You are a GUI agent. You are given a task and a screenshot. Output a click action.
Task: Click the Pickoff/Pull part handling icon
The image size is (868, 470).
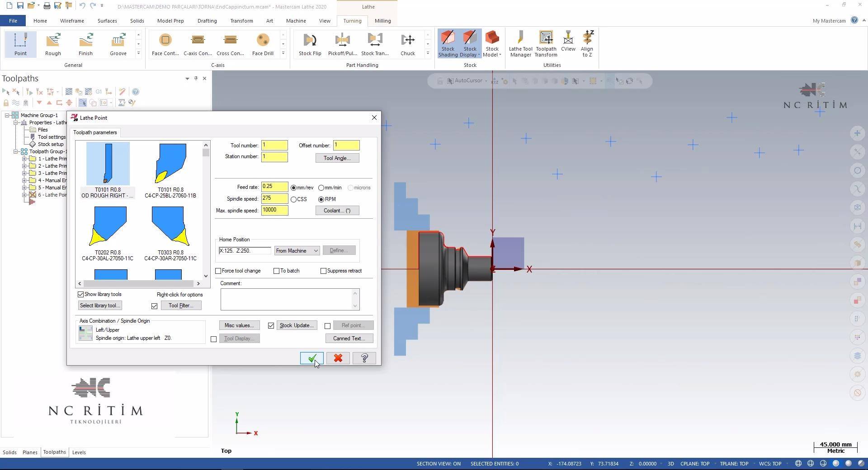point(343,44)
